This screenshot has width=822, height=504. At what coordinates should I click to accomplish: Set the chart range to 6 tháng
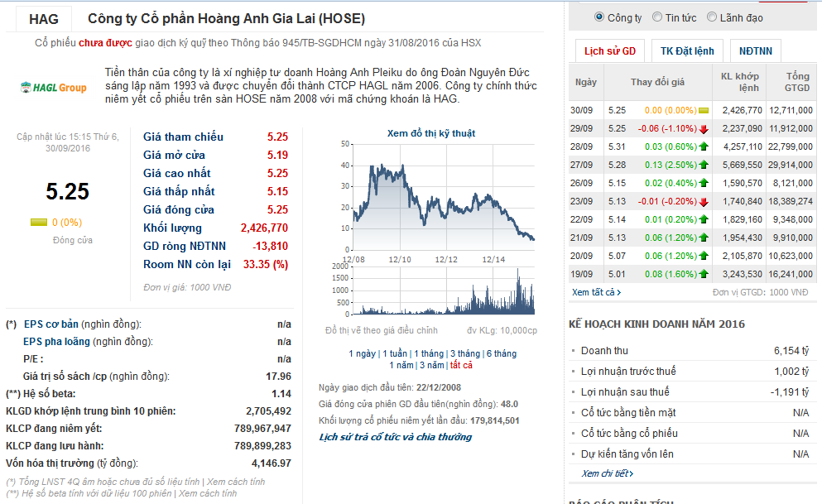501,353
